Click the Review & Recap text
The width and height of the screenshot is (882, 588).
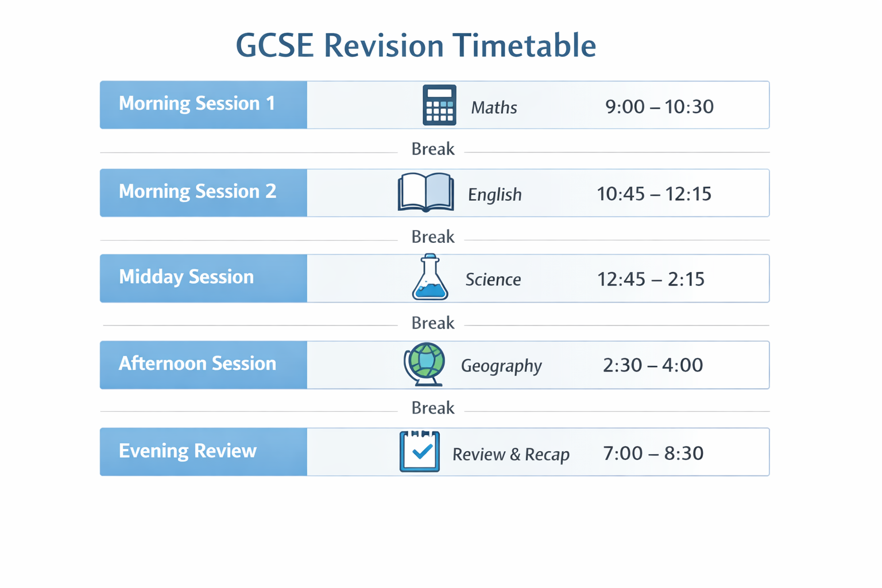point(510,454)
